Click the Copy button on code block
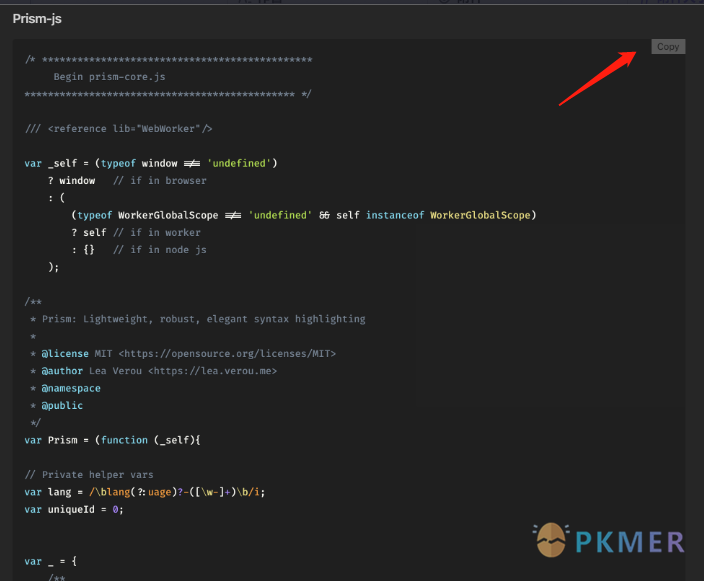 coord(668,47)
